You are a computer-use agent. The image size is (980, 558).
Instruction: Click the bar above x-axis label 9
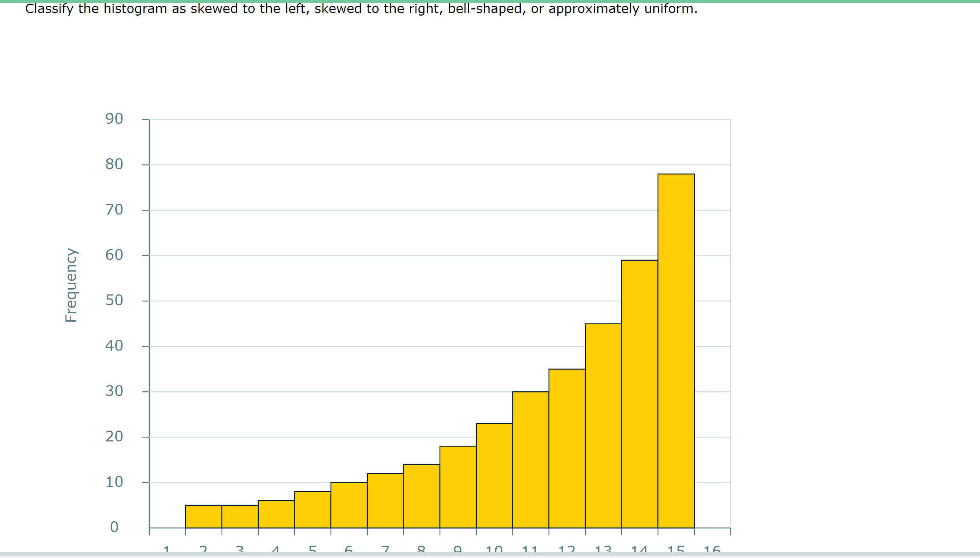(x=457, y=487)
